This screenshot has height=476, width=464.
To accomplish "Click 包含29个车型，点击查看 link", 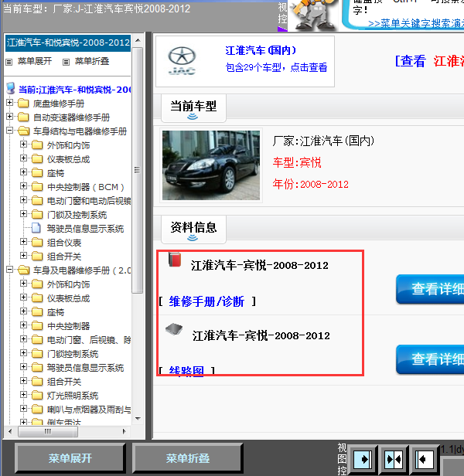I will pyautogui.click(x=276, y=67).
